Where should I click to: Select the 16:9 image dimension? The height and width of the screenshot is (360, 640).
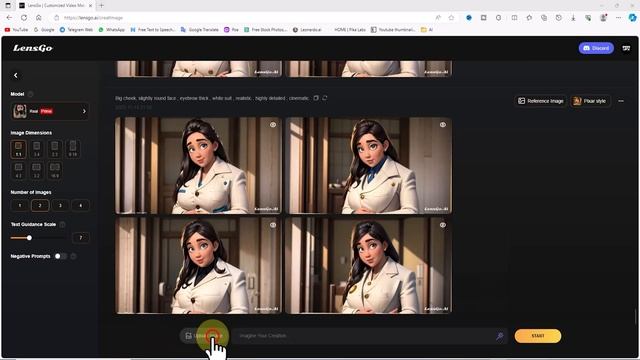pyautogui.click(x=55, y=171)
